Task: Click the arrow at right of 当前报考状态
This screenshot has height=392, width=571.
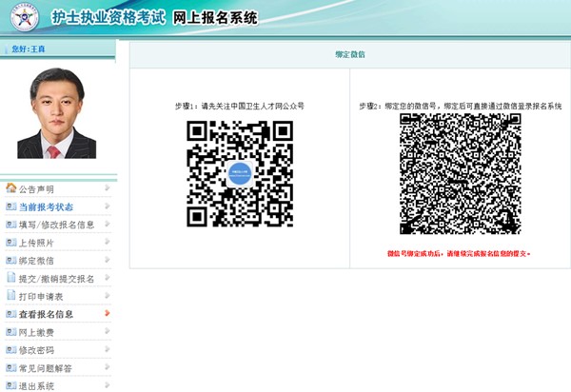Action: click(x=107, y=206)
